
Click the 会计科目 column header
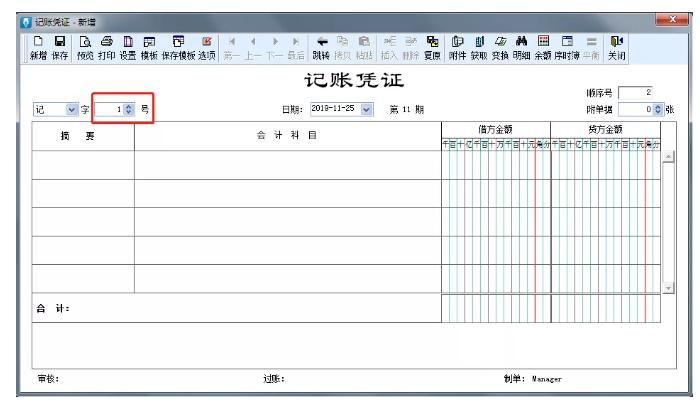(x=288, y=136)
